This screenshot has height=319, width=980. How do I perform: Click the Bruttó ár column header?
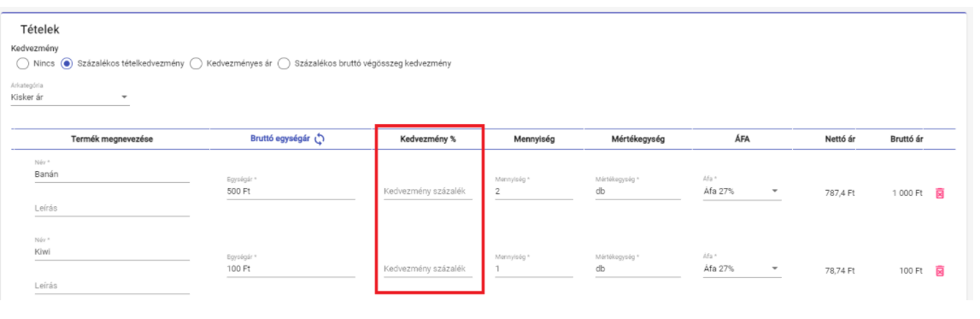tap(907, 139)
